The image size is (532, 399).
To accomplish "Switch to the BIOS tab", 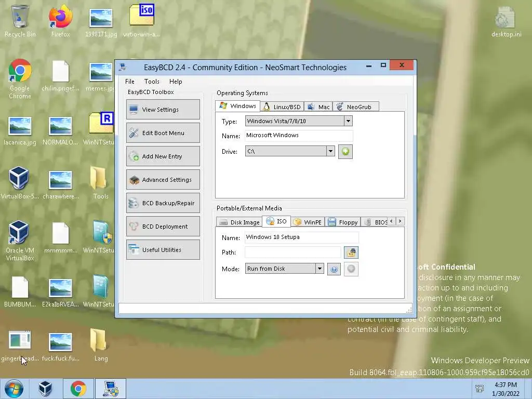I will tap(375, 222).
